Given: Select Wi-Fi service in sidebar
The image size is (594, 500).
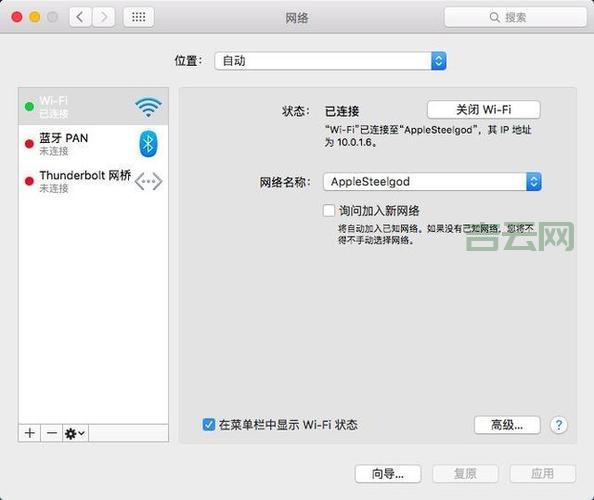Looking at the screenshot, I should [93, 106].
